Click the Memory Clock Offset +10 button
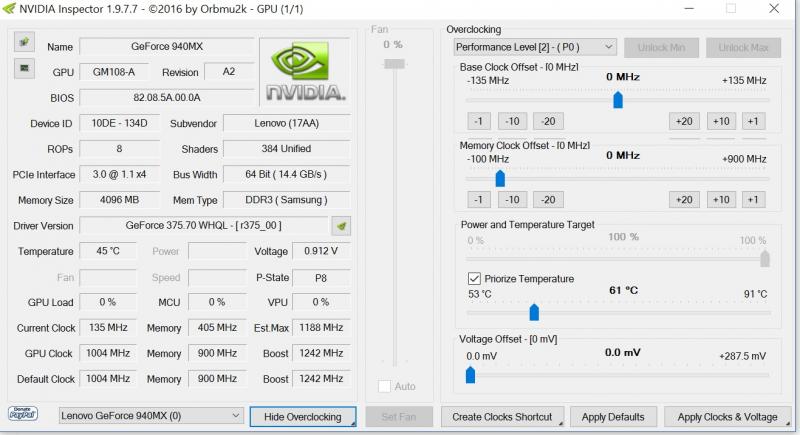Viewport: 800px width, 435px height. coord(721,199)
